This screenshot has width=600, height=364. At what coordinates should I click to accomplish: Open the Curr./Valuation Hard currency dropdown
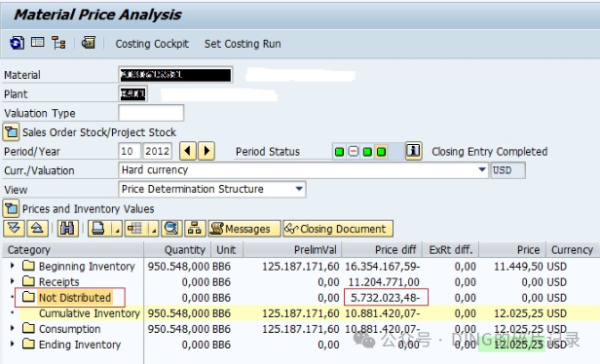click(482, 169)
